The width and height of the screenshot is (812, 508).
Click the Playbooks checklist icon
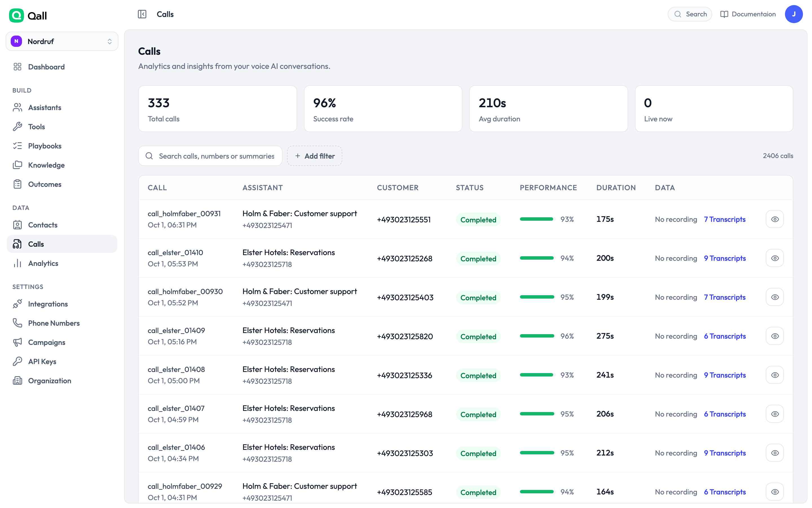pyautogui.click(x=17, y=146)
